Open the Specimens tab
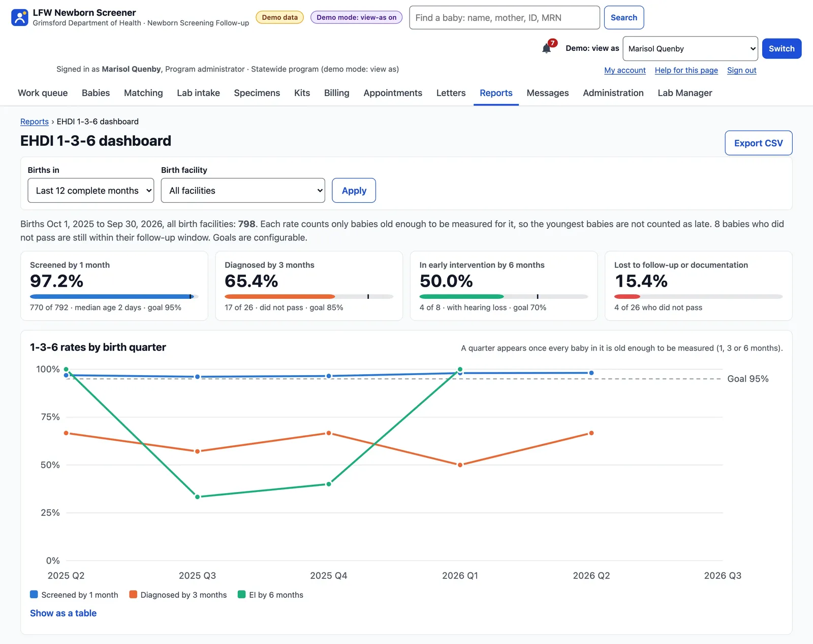This screenshot has width=813, height=644. 257,93
